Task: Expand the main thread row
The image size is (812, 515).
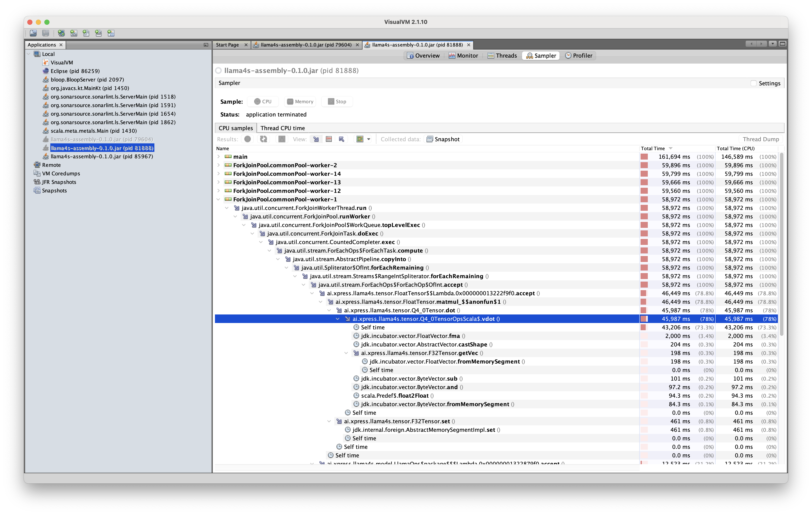Action: [x=219, y=157]
